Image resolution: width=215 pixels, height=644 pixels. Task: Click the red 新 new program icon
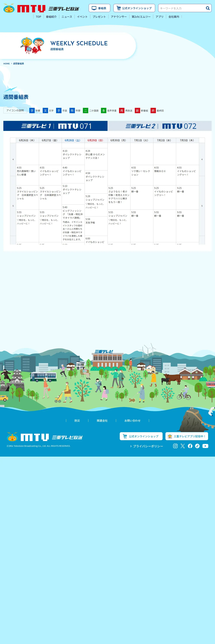[x=137, y=111]
